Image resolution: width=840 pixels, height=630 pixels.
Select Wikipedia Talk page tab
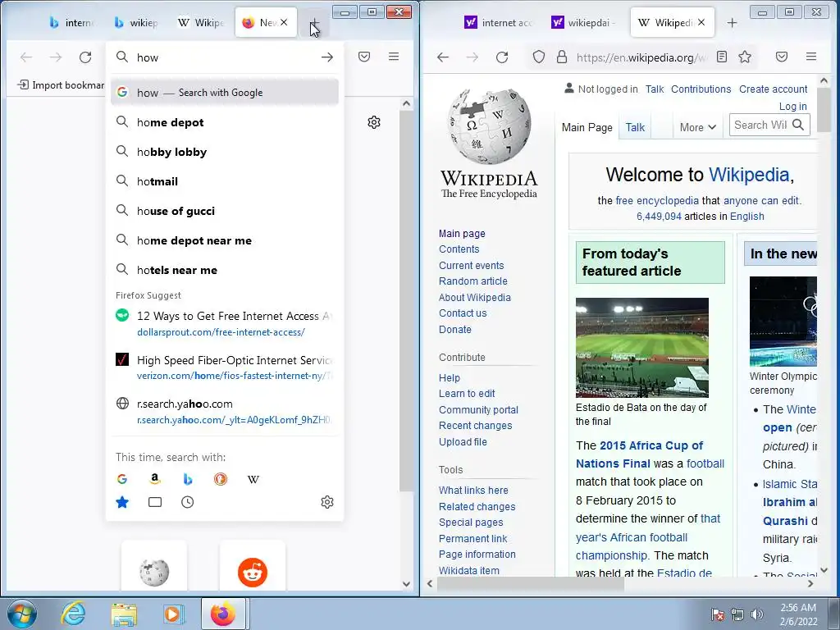(x=635, y=127)
